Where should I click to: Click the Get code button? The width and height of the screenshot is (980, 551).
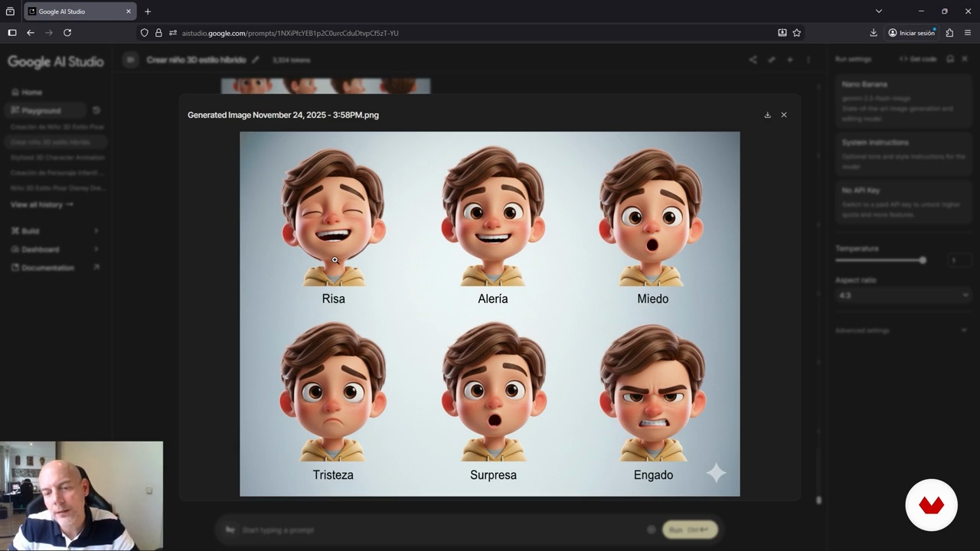pyautogui.click(x=917, y=59)
